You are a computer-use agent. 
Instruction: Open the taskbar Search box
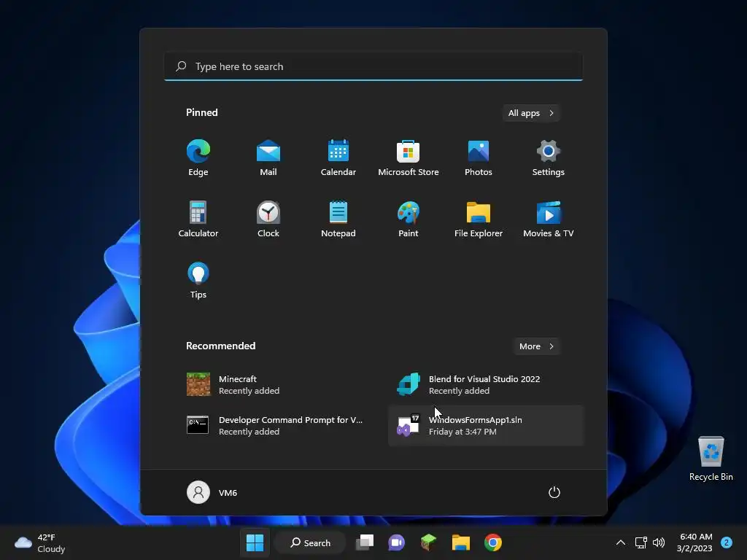[x=310, y=542]
